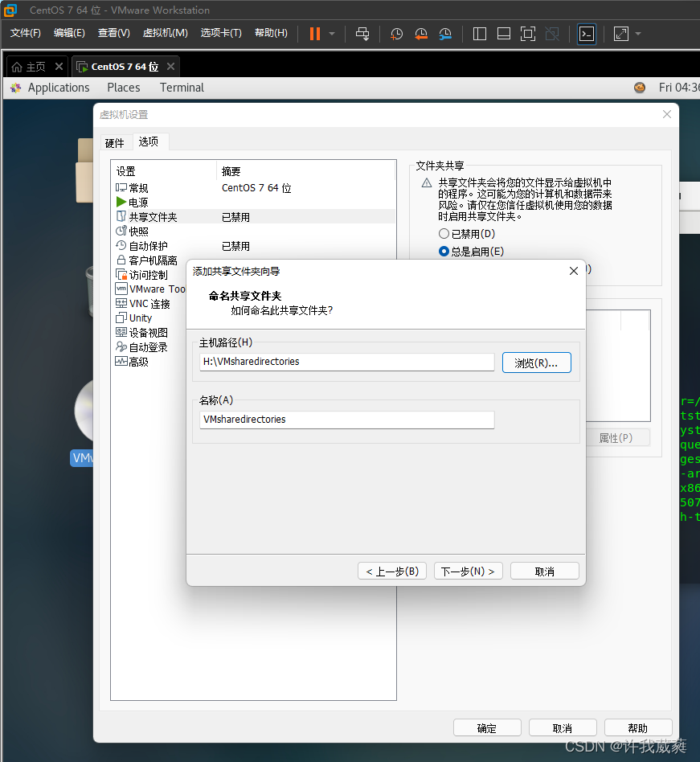This screenshot has width=700, height=762.
Task: Click the 主机路径 input field
Action: (347, 362)
